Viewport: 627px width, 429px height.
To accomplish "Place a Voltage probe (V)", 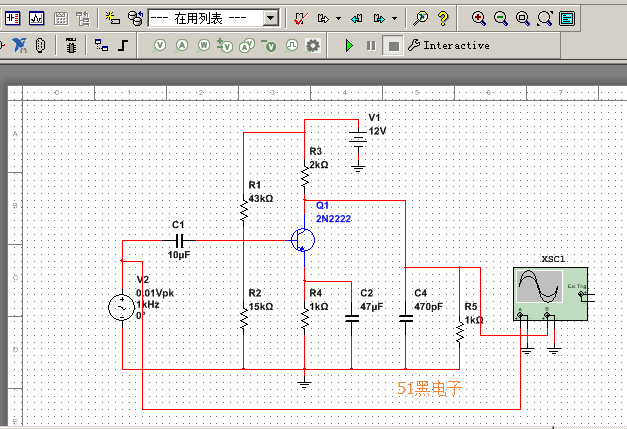I will pyautogui.click(x=160, y=45).
